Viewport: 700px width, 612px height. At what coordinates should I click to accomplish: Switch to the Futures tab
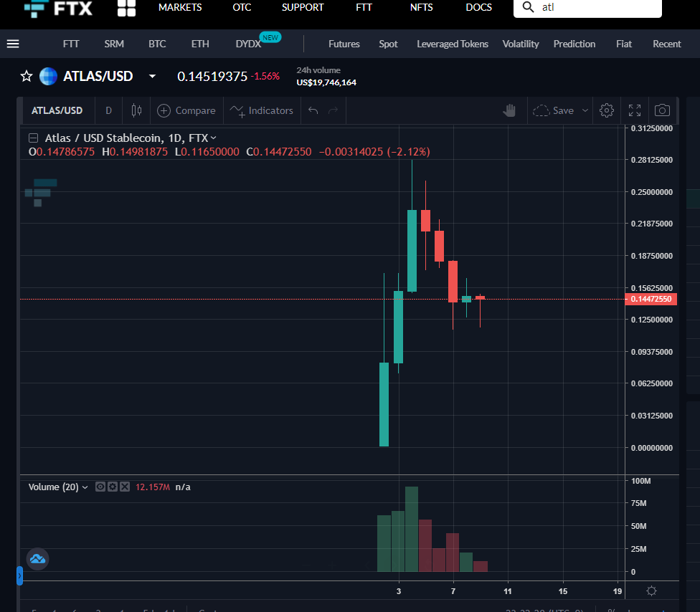(x=344, y=44)
